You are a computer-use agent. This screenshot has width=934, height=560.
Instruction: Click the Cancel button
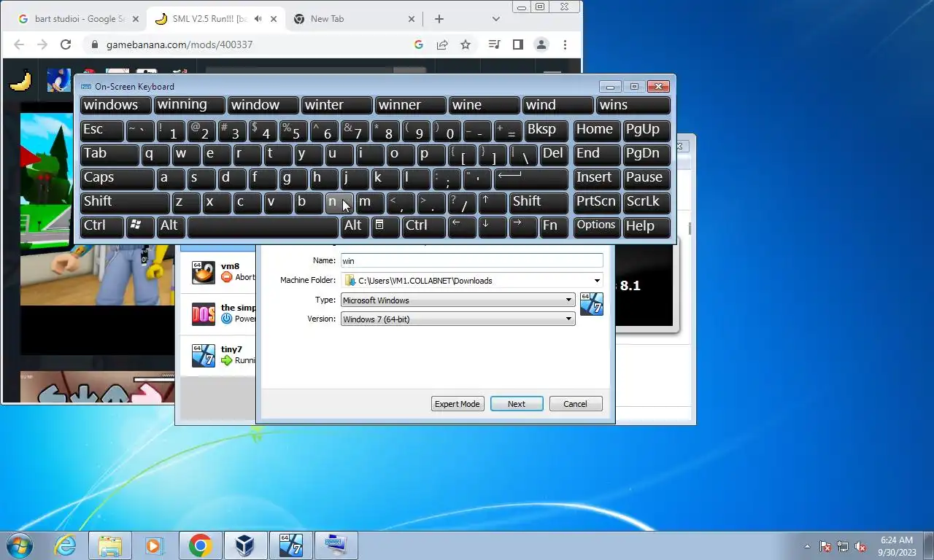[x=575, y=404]
